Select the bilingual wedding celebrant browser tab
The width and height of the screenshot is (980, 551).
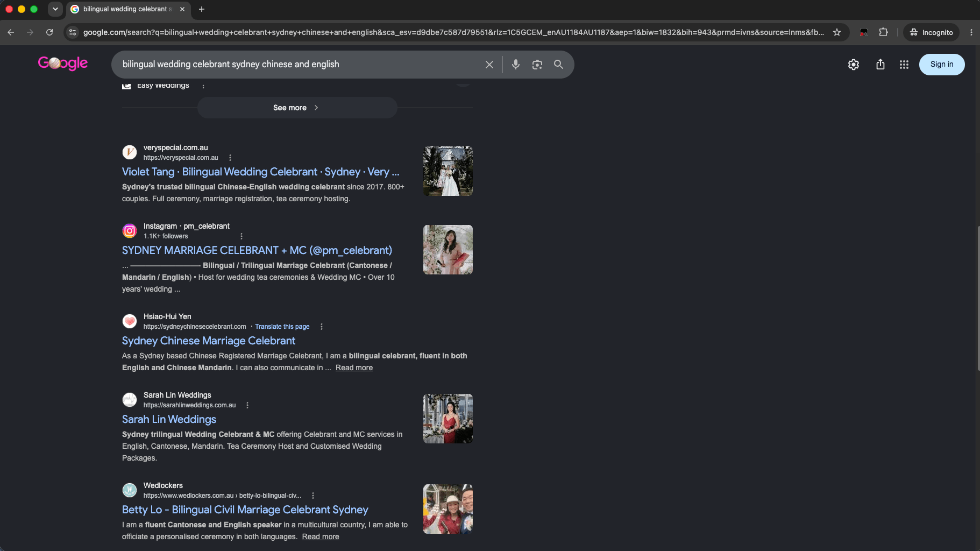pos(127,9)
